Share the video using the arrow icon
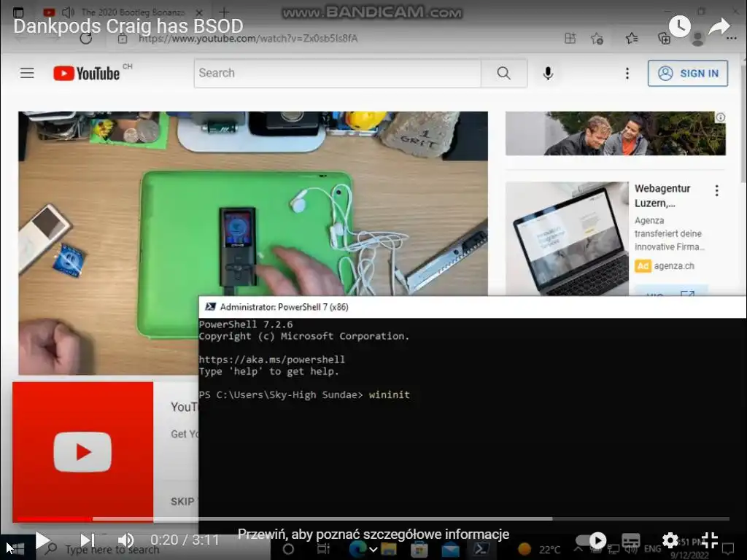This screenshot has height=560, width=747. (719, 26)
